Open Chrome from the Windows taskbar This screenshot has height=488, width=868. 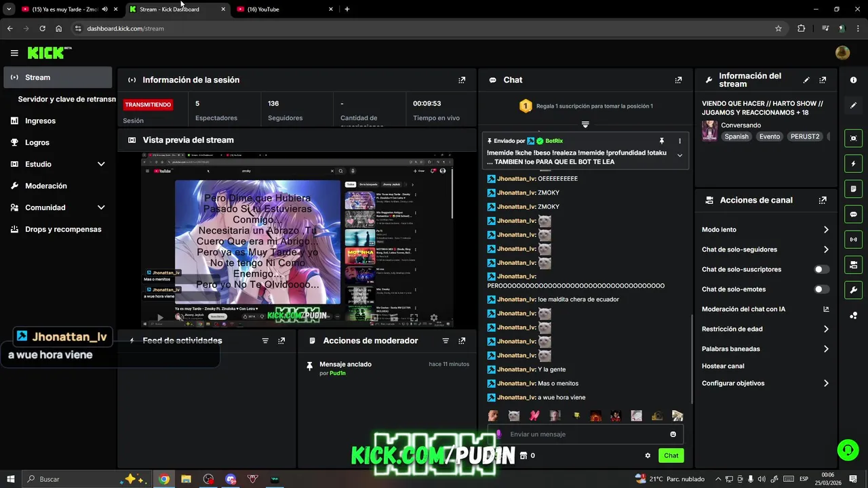coord(164,479)
